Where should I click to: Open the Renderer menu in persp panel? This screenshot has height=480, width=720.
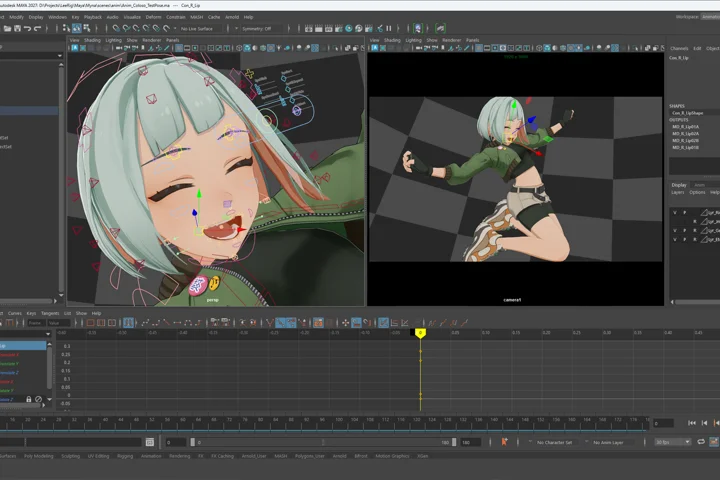click(x=152, y=40)
